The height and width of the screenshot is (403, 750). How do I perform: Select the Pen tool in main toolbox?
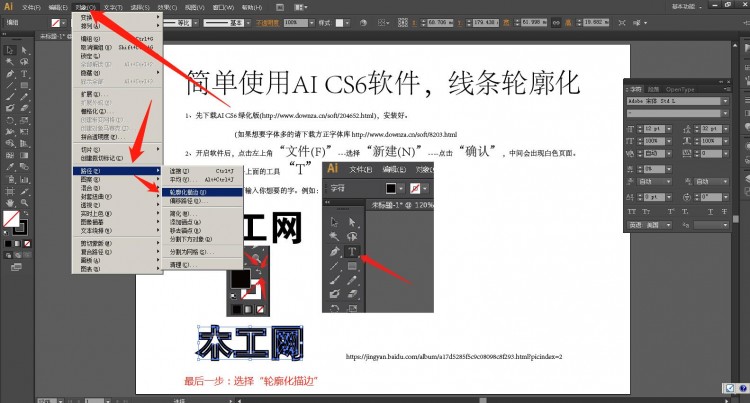pyautogui.click(x=10, y=74)
